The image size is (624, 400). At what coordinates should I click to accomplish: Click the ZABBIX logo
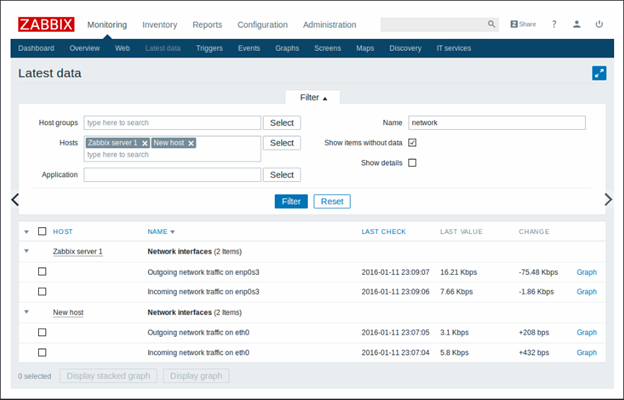point(46,24)
